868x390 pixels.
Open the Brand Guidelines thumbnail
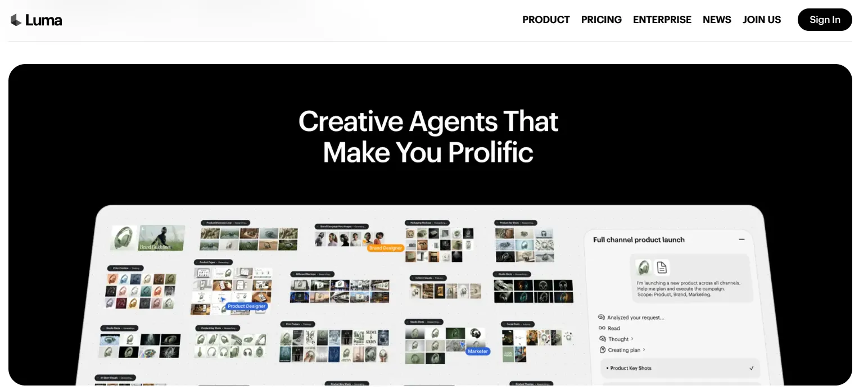pyautogui.click(x=162, y=238)
